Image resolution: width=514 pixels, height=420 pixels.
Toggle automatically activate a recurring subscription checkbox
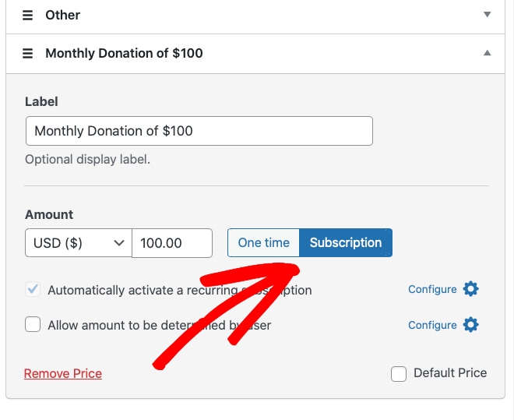click(33, 290)
